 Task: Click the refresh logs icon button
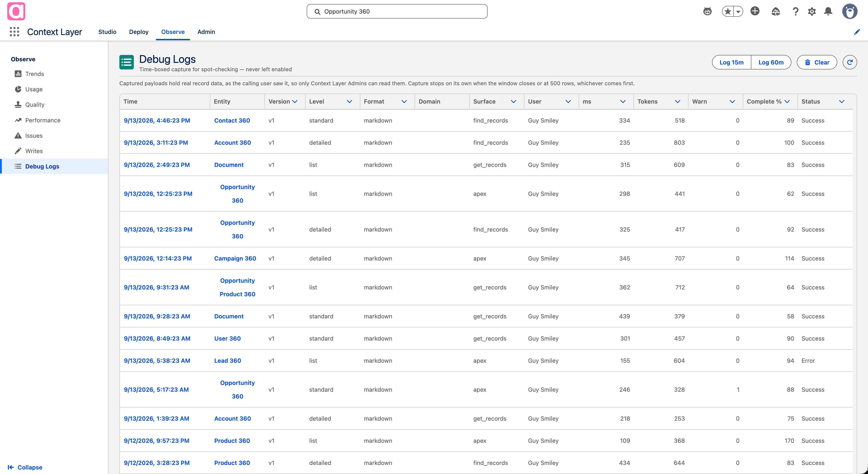850,62
